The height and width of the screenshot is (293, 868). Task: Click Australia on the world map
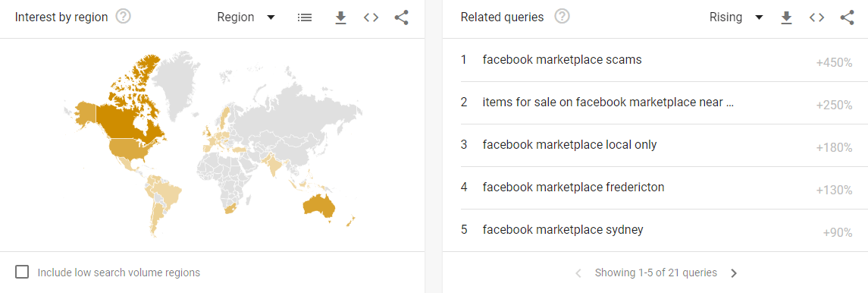[319, 206]
